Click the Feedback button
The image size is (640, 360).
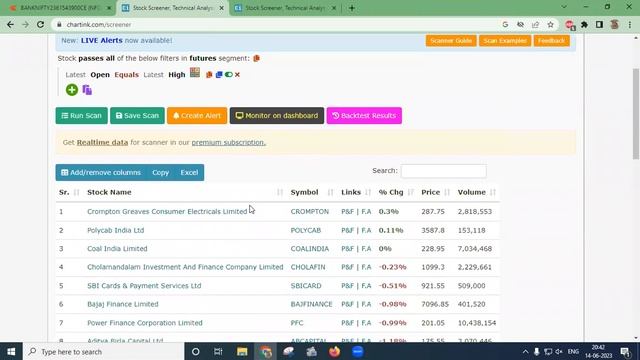click(x=551, y=40)
